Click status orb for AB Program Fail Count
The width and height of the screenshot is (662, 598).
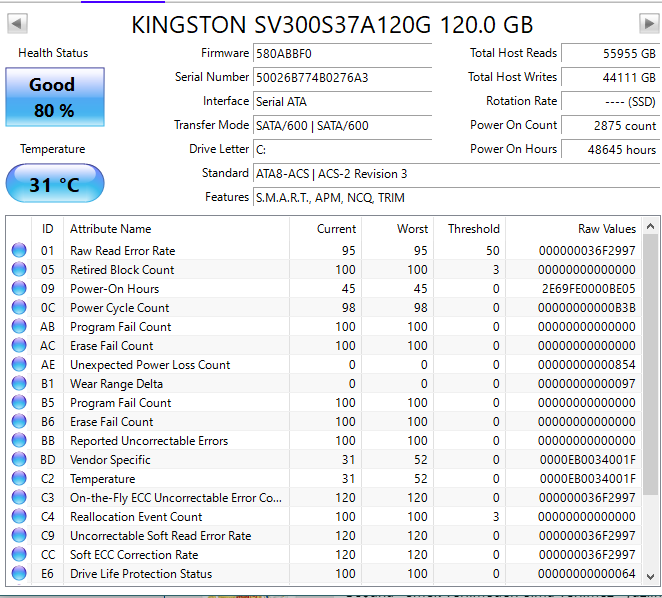coord(19,326)
